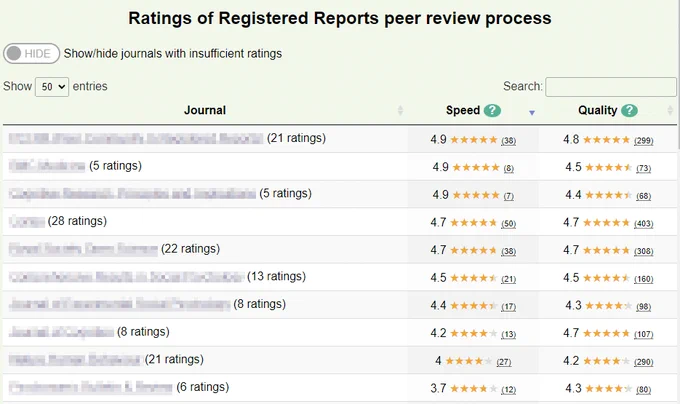
Task: Open the (38) speed count in the 21 ratings row
Action: pyautogui.click(x=508, y=140)
